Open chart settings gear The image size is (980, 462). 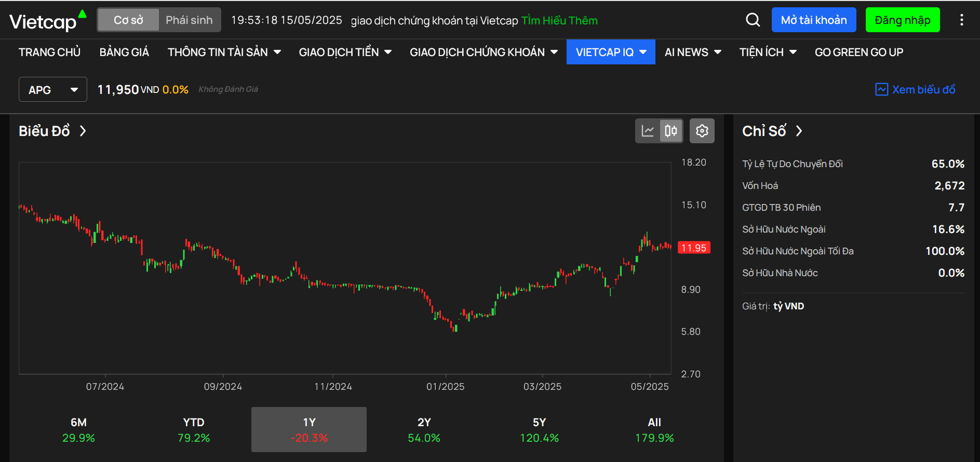click(702, 131)
